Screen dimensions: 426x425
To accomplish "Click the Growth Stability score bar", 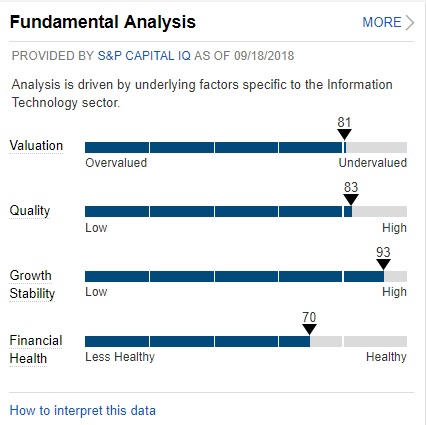I will pos(246,276).
